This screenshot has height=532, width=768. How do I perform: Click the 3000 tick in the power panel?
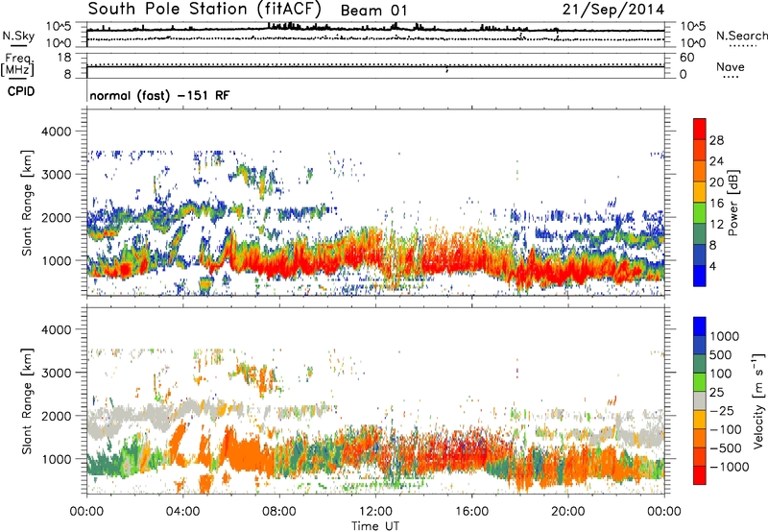[57, 175]
